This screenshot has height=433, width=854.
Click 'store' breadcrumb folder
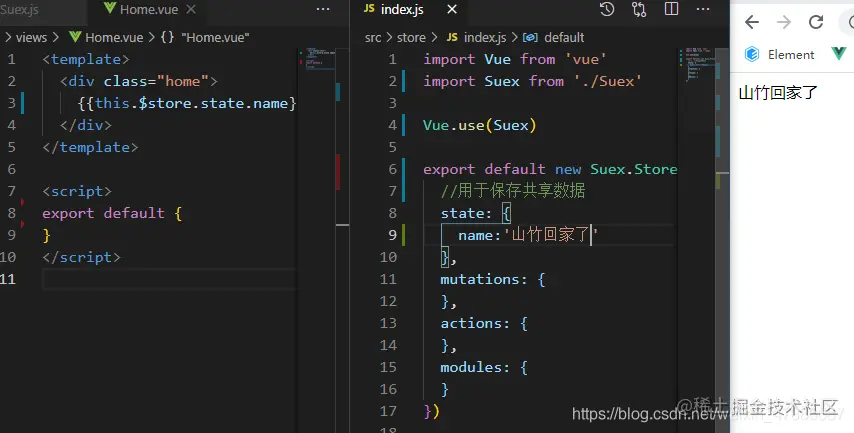click(x=411, y=38)
